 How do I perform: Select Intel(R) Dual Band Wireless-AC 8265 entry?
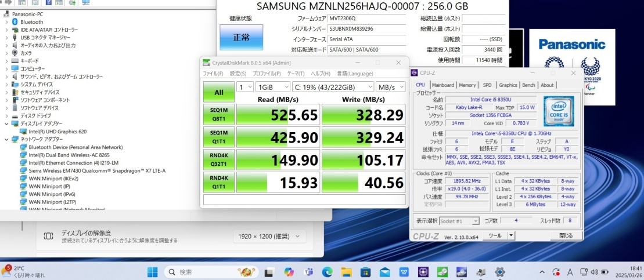[x=69, y=155]
